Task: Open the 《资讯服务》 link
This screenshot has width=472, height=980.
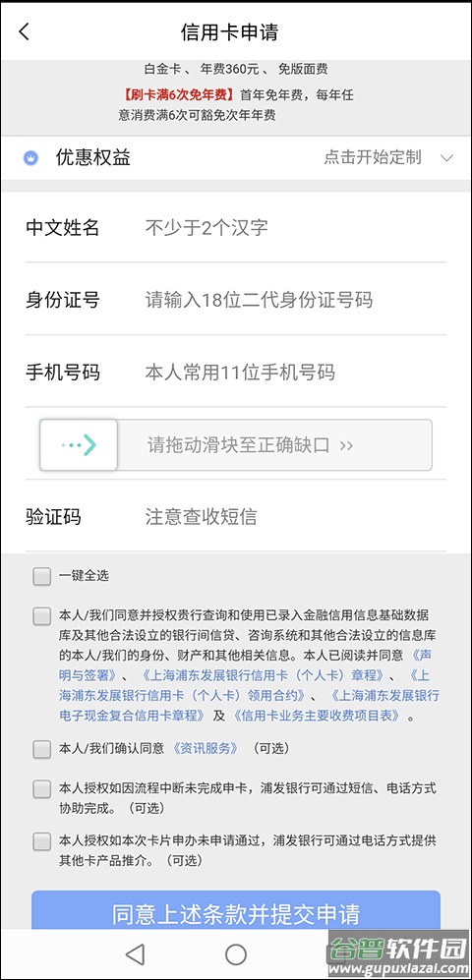Action: coord(206,748)
